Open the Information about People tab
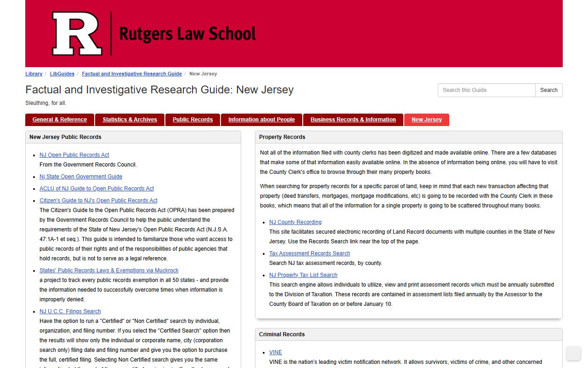This screenshot has height=368, width=588. (x=261, y=120)
